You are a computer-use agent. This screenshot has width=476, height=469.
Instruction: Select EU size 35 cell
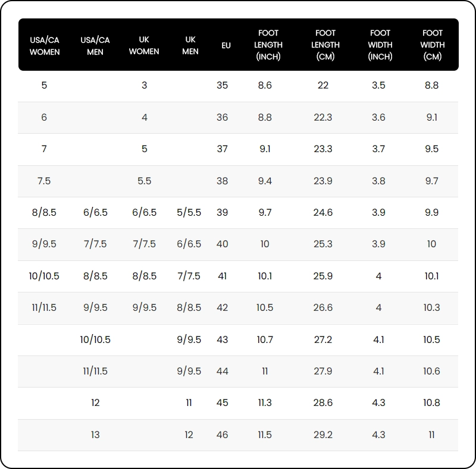[223, 86]
